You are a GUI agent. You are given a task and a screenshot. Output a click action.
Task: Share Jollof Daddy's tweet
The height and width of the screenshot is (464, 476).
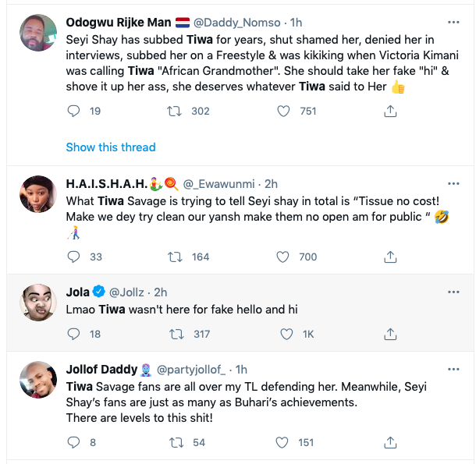click(389, 442)
